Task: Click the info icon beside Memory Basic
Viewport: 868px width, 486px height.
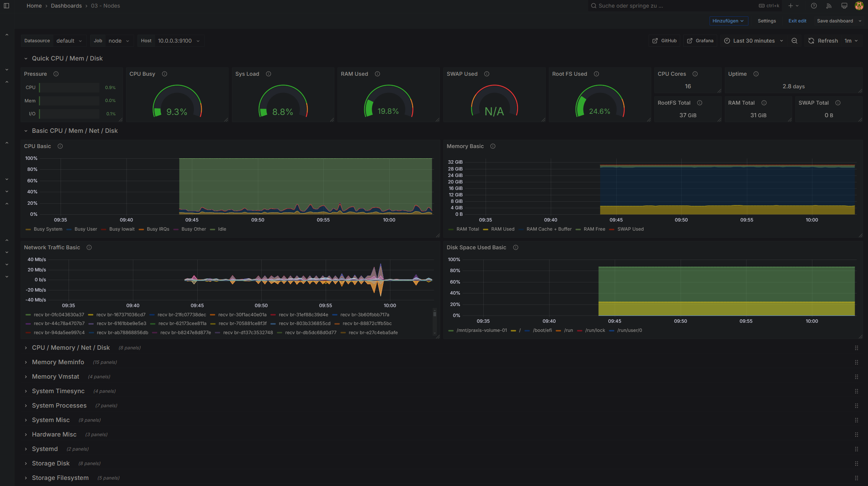Action: coord(493,146)
